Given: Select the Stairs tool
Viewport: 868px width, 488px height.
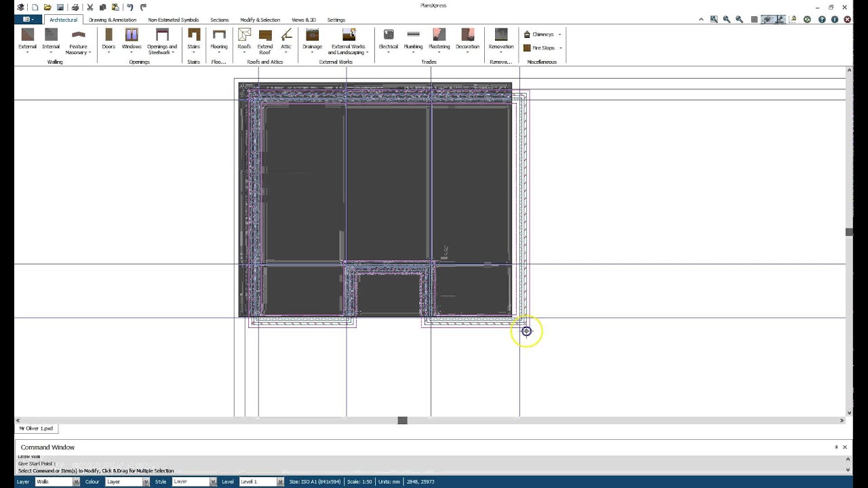Looking at the screenshot, I should [194, 41].
